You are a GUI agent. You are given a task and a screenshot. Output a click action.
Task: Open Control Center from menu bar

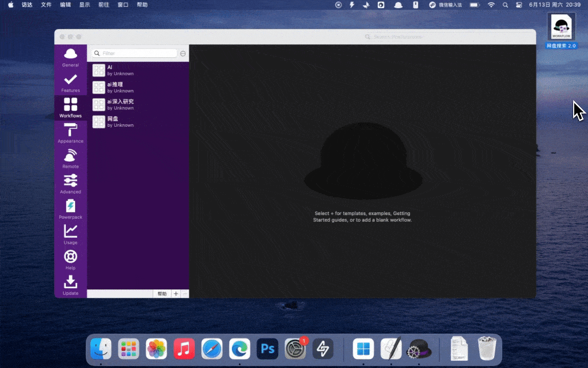(519, 5)
